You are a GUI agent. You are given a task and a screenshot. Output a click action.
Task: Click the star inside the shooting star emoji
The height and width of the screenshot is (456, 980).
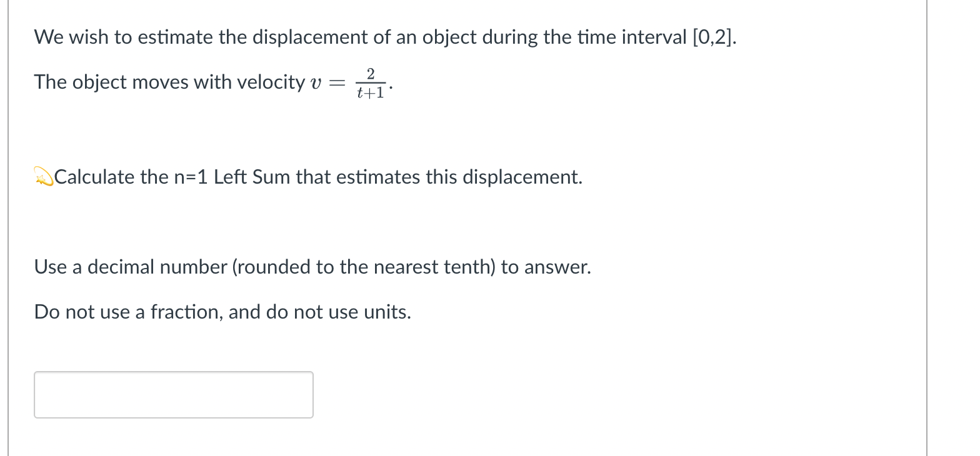point(40,179)
